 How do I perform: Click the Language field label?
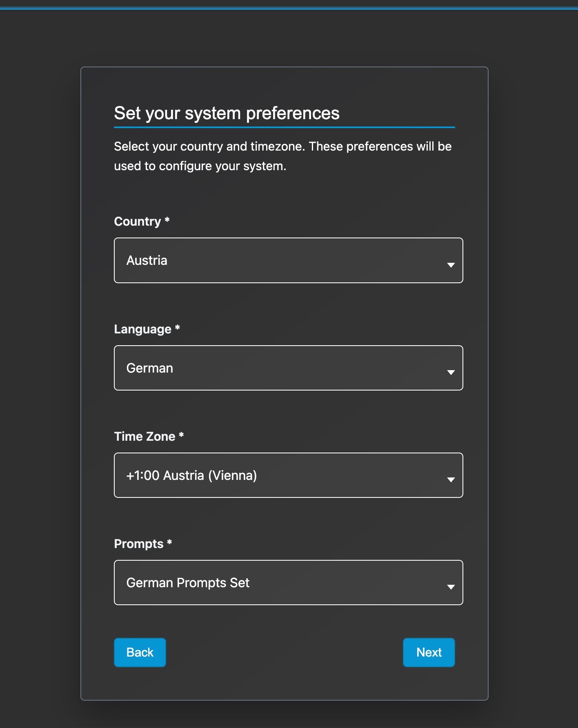point(142,329)
